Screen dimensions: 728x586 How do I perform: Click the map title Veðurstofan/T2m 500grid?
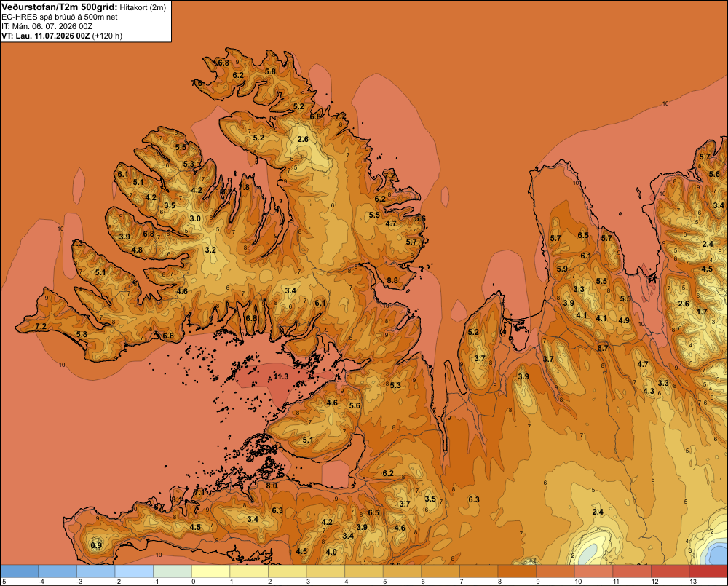(x=60, y=7)
